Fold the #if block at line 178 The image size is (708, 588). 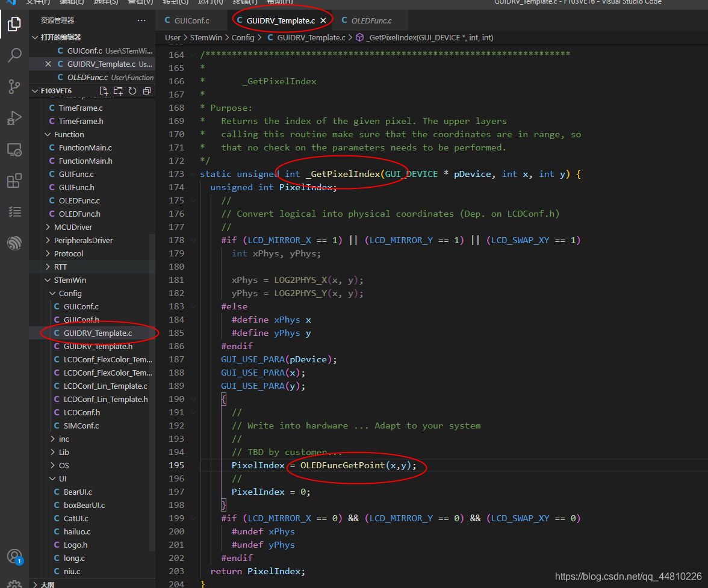point(193,241)
